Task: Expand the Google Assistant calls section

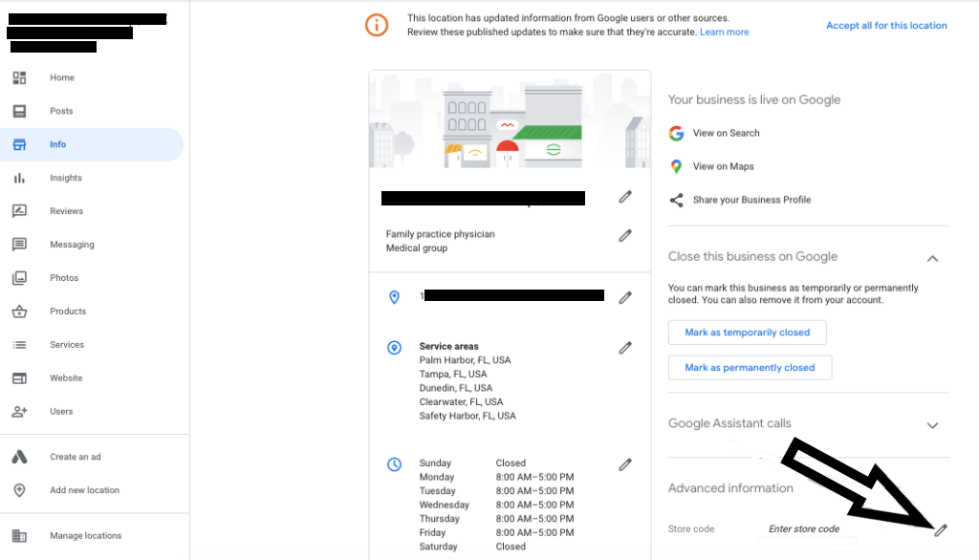Action: 932,426
